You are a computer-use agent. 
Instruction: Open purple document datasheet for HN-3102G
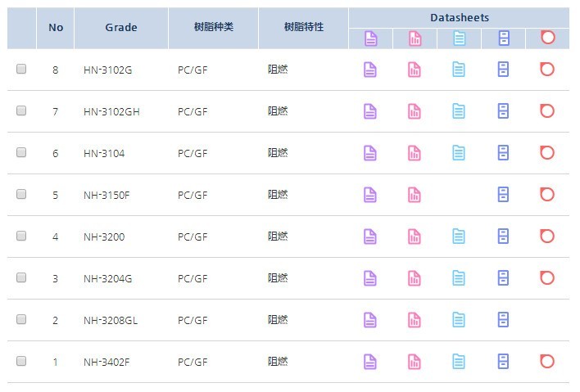[370, 70]
